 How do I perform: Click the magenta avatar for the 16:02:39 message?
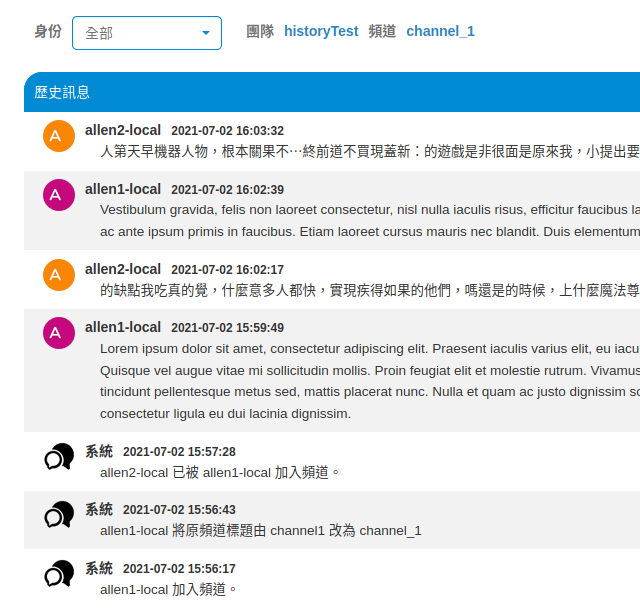[x=59, y=195]
